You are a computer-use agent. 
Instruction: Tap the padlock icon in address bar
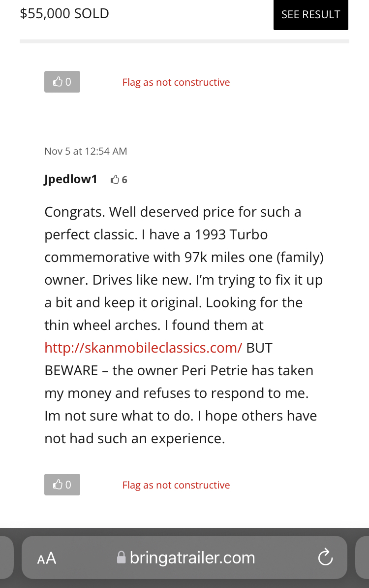[121, 557]
